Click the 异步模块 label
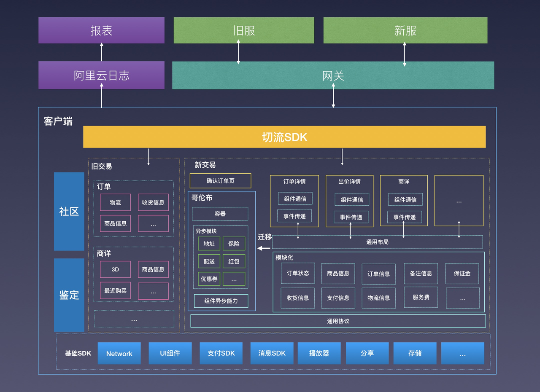Viewport: 540px width, 392px height. [206, 231]
